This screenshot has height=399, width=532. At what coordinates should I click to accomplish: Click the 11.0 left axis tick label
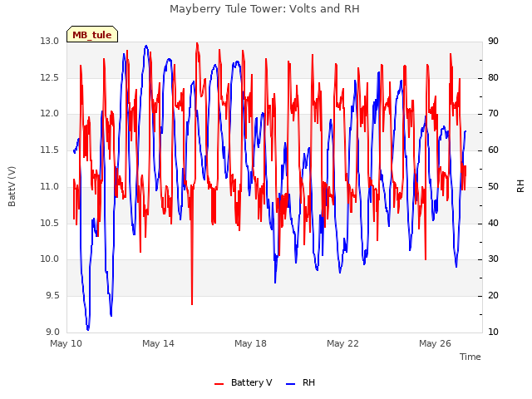click(x=50, y=186)
